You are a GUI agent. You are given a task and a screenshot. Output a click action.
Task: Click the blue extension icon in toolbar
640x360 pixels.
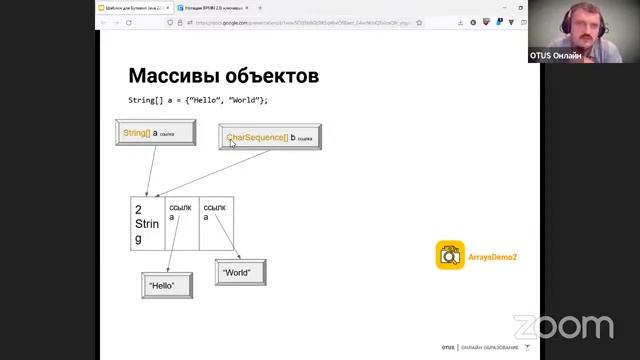click(499, 22)
